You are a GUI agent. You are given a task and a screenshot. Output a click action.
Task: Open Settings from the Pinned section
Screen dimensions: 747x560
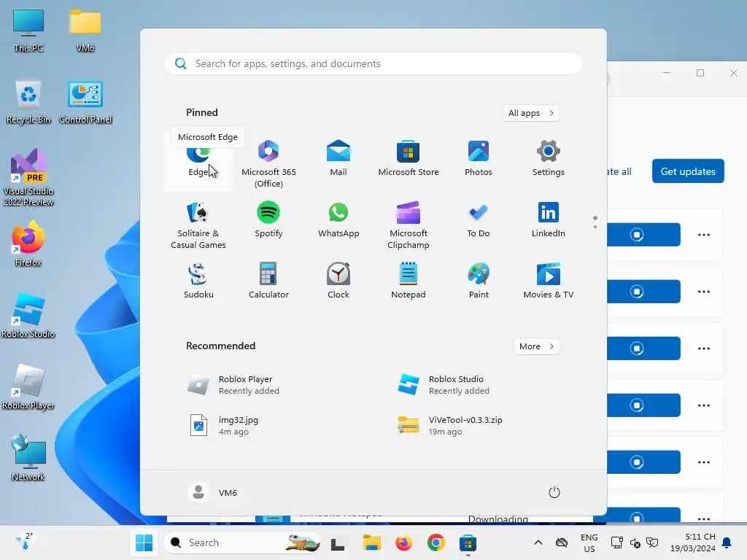pyautogui.click(x=549, y=158)
